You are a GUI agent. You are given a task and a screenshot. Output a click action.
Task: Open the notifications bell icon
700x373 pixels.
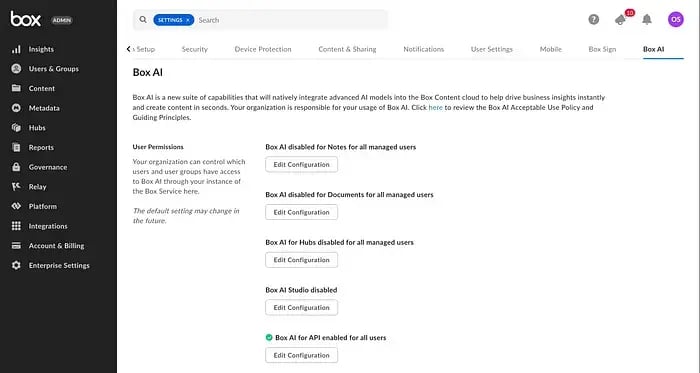point(647,19)
